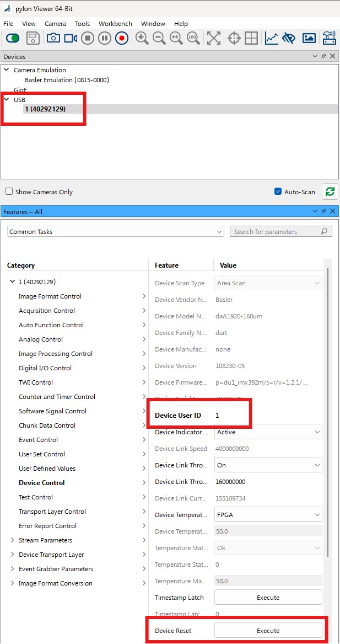
Task: Toggle the camera connection switch icon
Action: point(13,39)
